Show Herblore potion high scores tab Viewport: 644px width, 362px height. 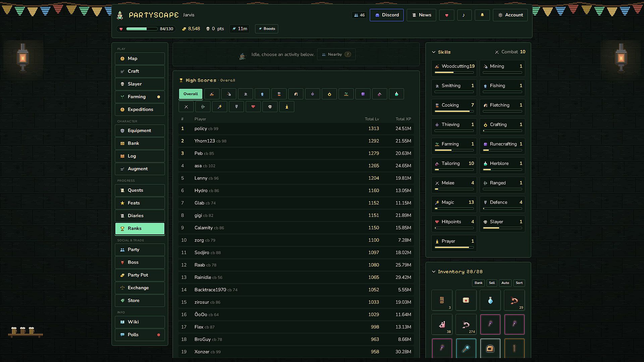[396, 94]
